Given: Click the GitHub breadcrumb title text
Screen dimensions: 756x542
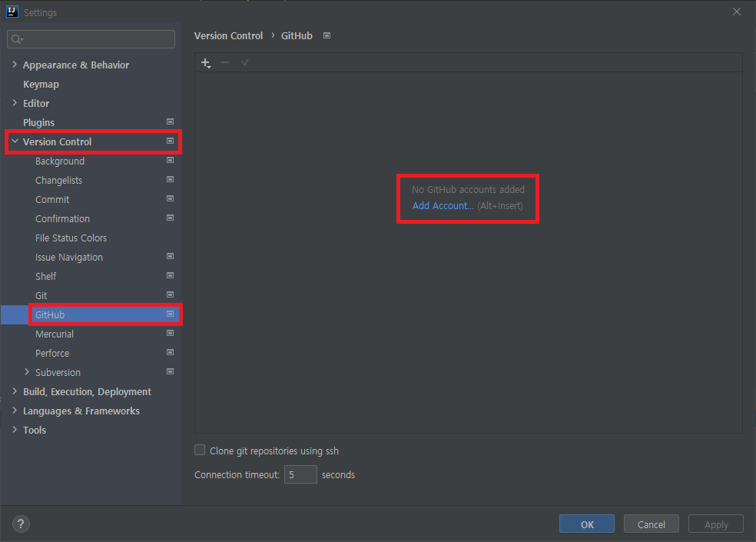Looking at the screenshot, I should (297, 35).
